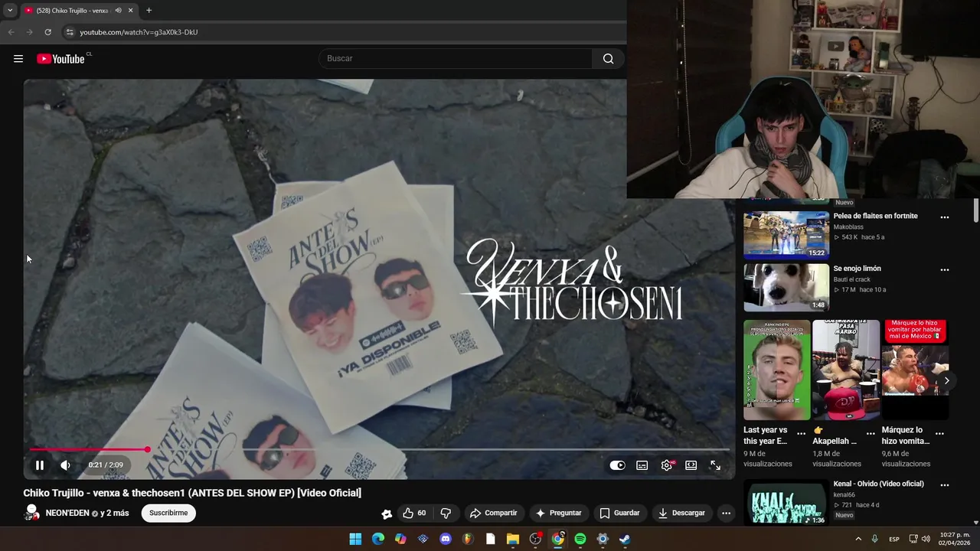The height and width of the screenshot is (551, 980).
Task: Open options for Kenal - Olvido video
Action: pyautogui.click(x=945, y=484)
